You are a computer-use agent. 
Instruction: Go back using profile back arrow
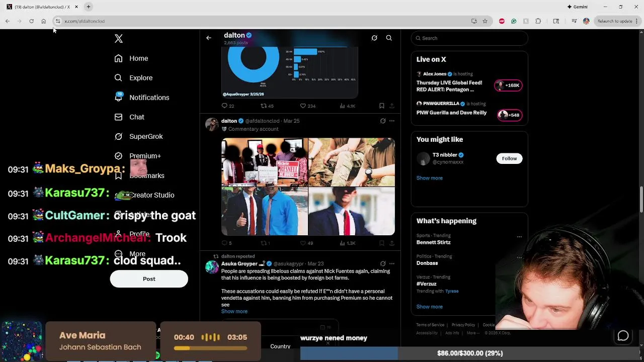click(209, 38)
